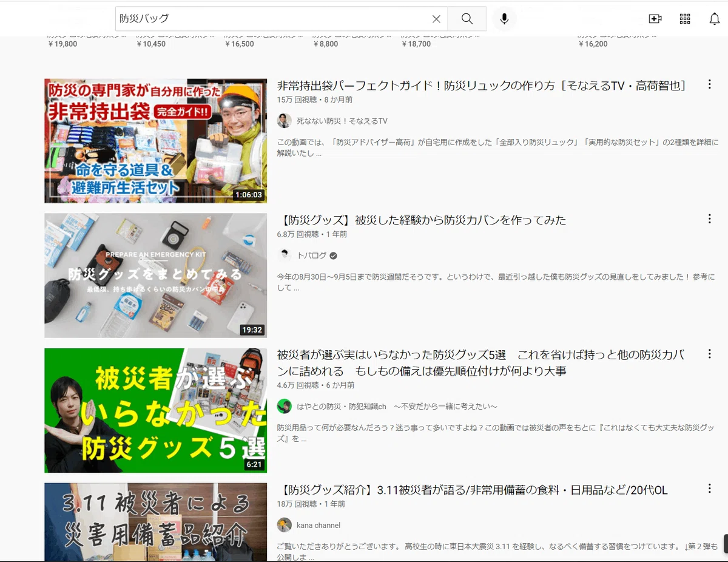Image resolution: width=728 pixels, height=562 pixels.
Task: Click the ￥16,500 product price
Action: click(x=239, y=44)
